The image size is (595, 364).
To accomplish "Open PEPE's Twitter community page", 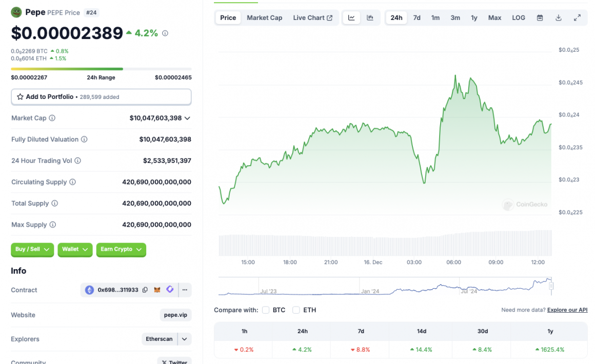I will (174, 361).
